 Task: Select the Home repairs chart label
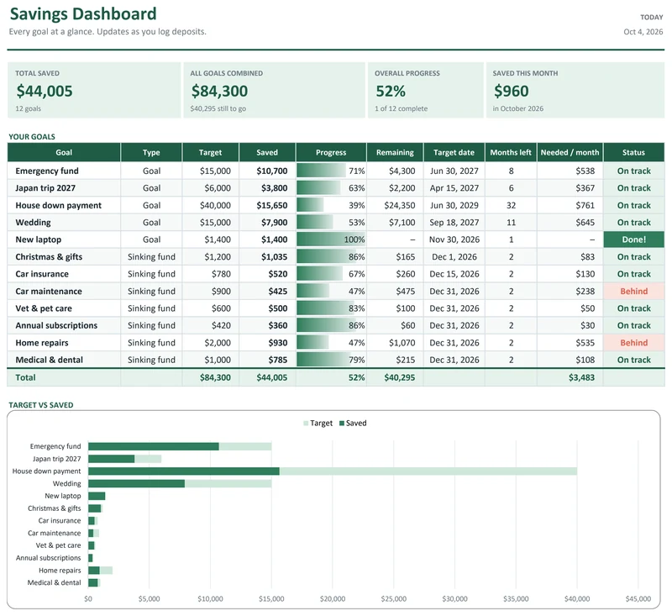[60, 570]
